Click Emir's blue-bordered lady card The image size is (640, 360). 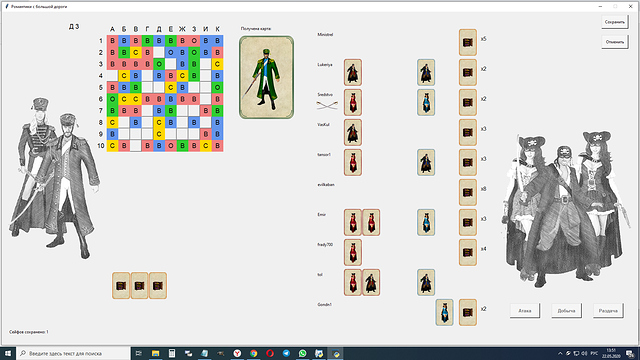coord(426,222)
